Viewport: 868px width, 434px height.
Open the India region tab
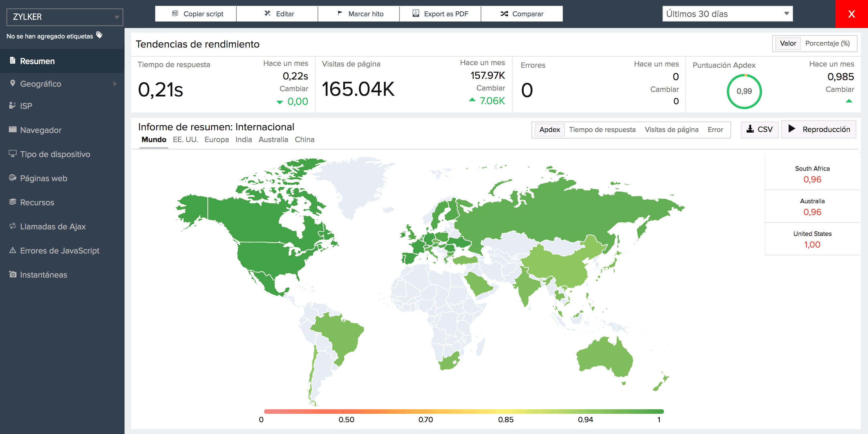pyautogui.click(x=243, y=139)
